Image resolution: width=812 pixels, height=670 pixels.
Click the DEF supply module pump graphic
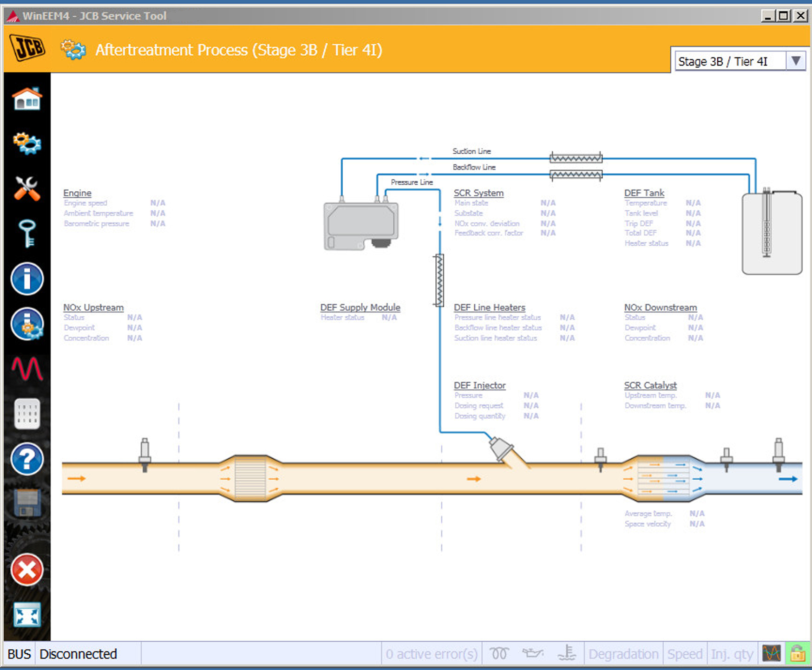(x=361, y=225)
